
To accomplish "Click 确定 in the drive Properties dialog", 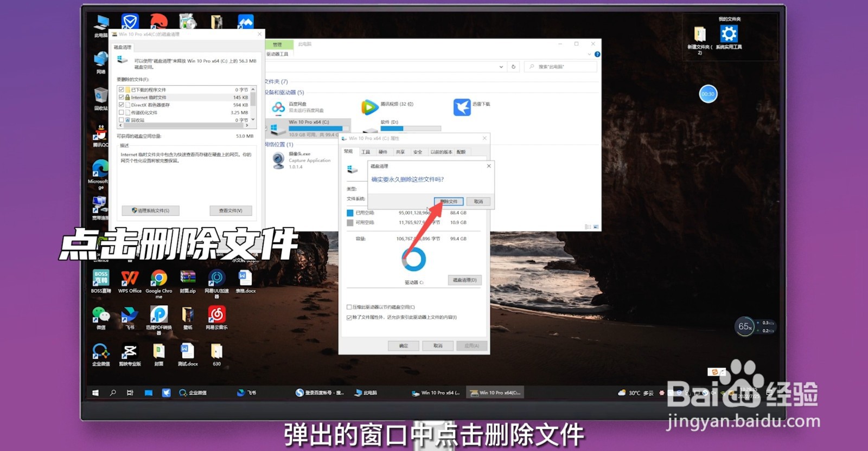I will pos(403,345).
